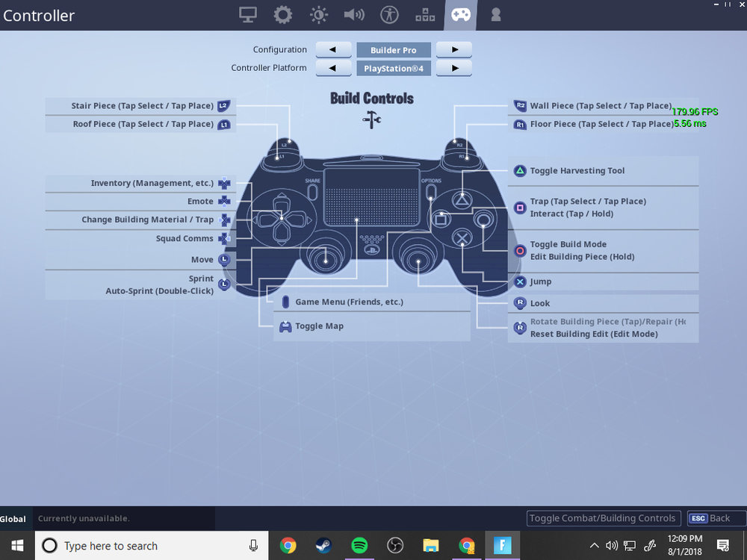Viewport: 747px width, 560px height.
Task: Click right stick icon for Rotate Building Piece
Action: click(520, 328)
